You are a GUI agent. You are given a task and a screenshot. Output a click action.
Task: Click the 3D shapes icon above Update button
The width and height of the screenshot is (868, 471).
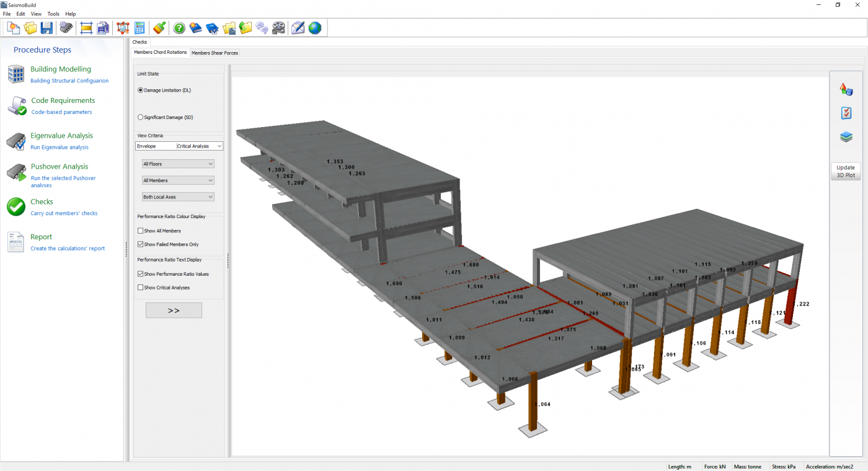click(846, 89)
